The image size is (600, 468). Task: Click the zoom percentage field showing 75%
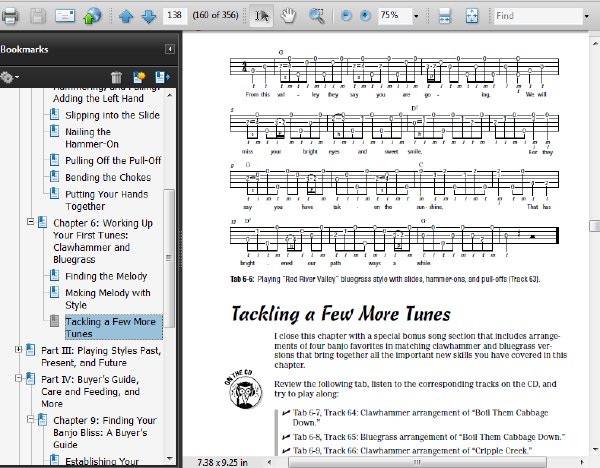pos(395,16)
